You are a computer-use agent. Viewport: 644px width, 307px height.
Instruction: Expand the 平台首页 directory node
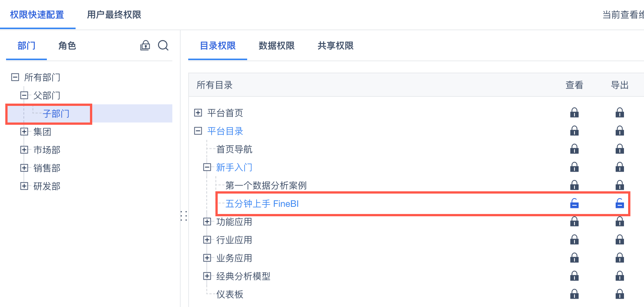198,113
